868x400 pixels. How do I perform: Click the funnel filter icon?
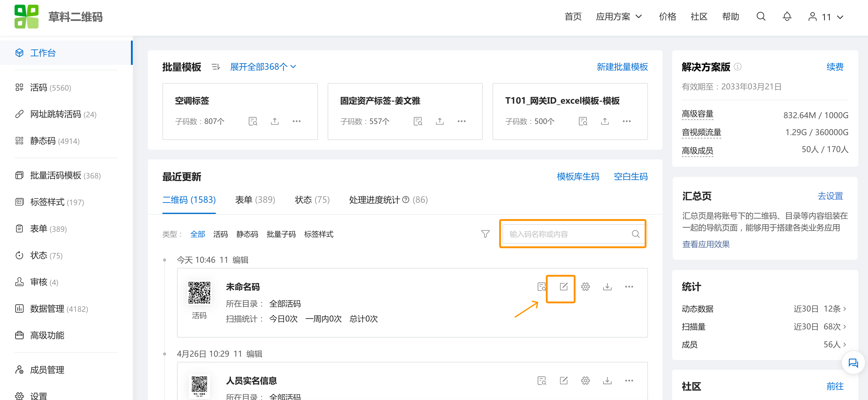tap(485, 234)
